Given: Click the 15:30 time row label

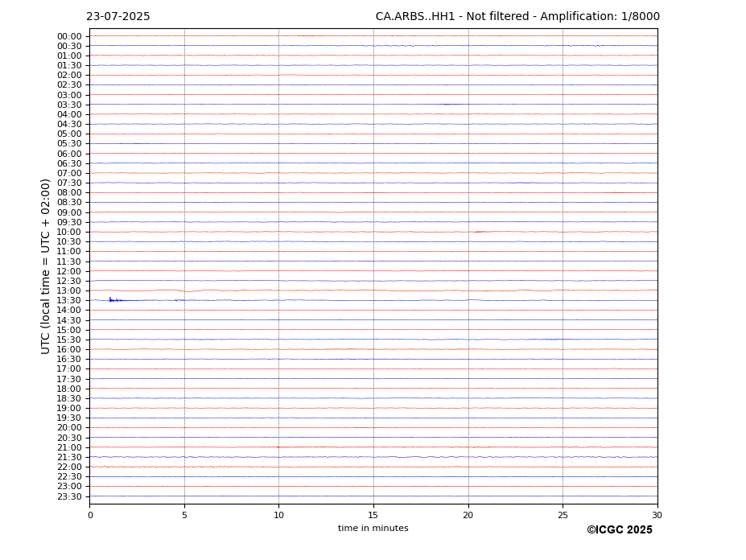Looking at the screenshot, I should coord(69,340).
